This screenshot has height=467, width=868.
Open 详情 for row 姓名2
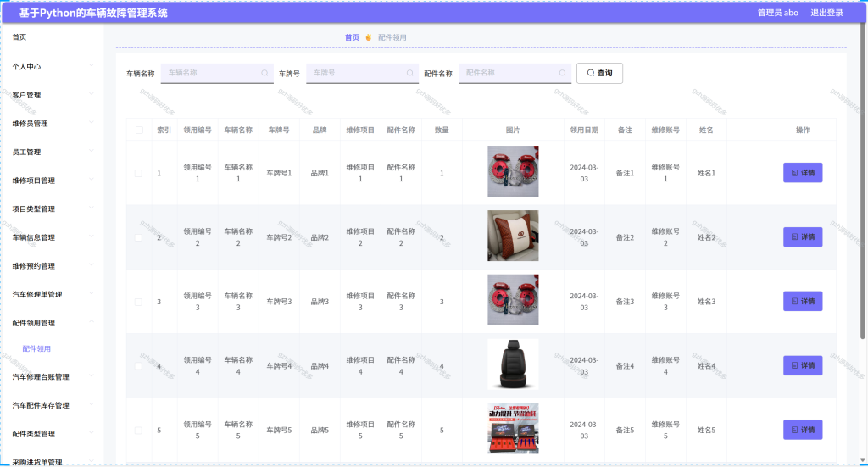(x=803, y=236)
